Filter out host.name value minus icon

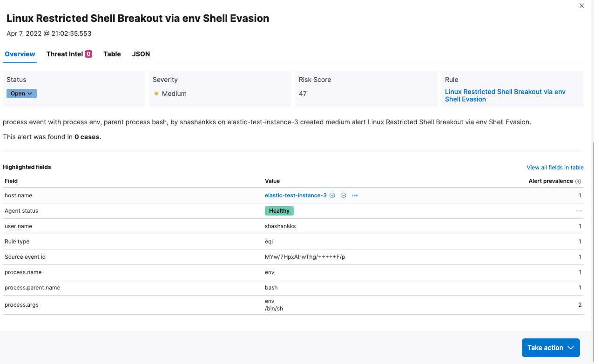click(x=343, y=195)
